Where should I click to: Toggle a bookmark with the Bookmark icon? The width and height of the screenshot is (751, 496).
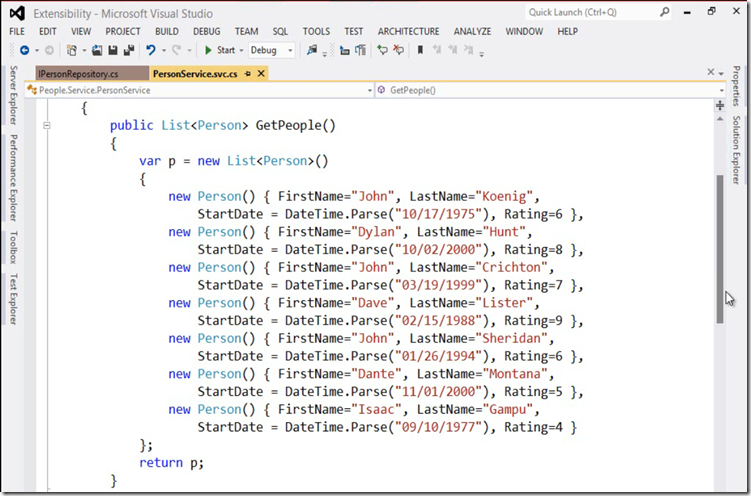pos(421,49)
